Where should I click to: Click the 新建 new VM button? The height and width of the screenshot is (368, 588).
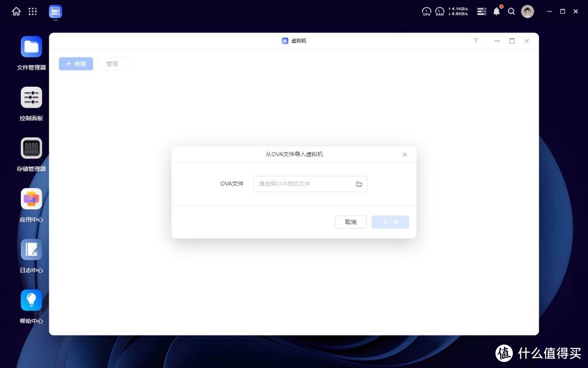pos(76,64)
